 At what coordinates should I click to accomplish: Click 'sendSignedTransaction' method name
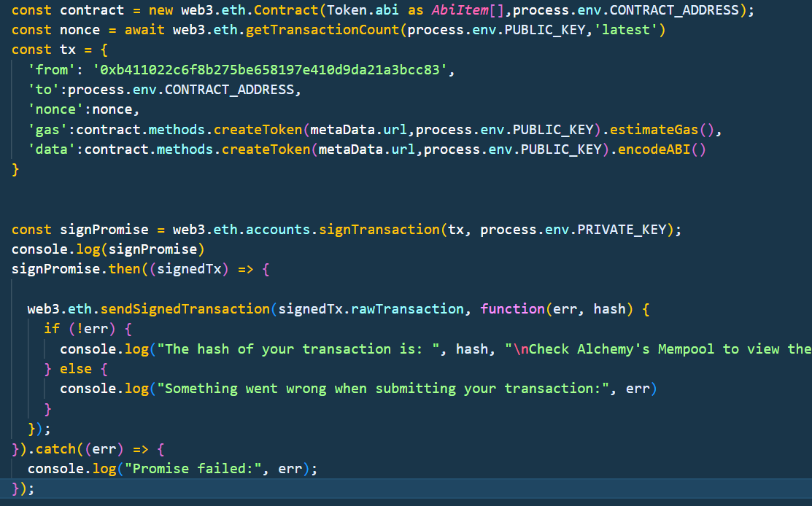click(185, 309)
